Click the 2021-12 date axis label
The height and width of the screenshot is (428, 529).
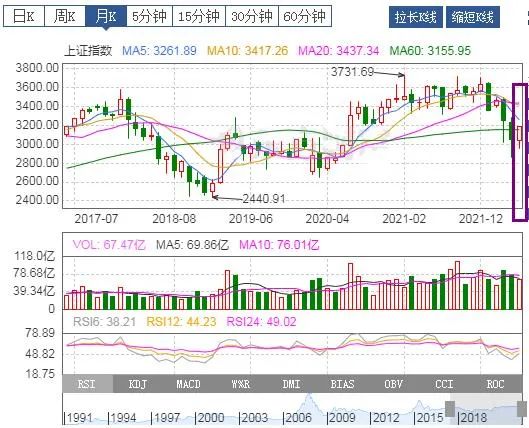(481, 219)
